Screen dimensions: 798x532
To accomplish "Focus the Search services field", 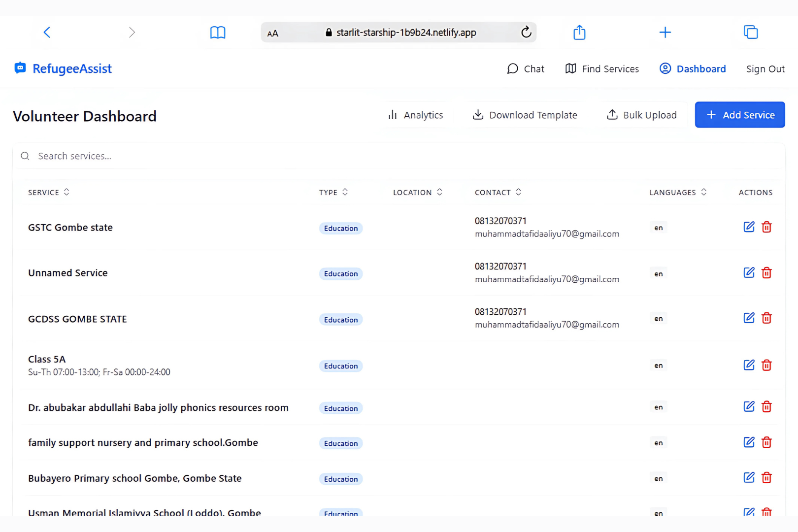I will 399,156.
